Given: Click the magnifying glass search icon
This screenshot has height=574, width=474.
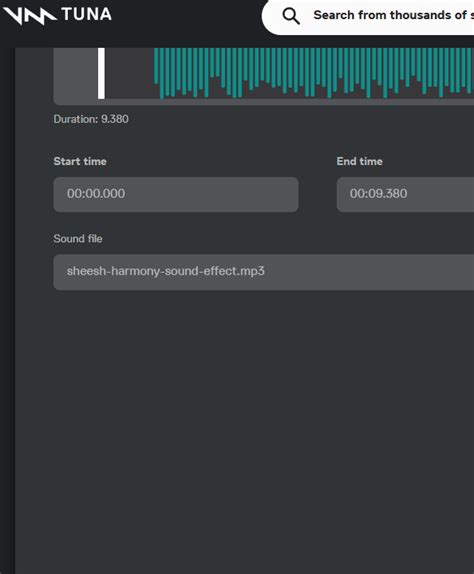Looking at the screenshot, I should (291, 16).
